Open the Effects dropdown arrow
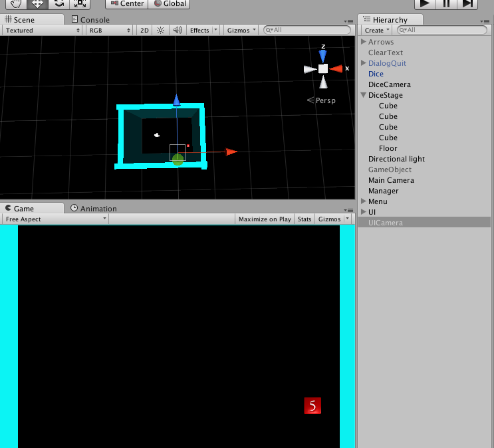This screenshot has height=448, width=494. (216, 30)
